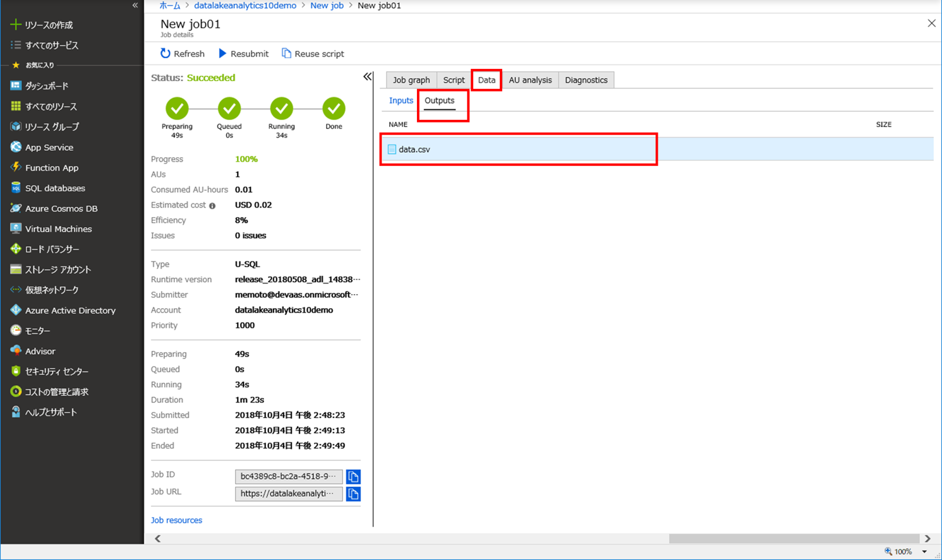Image resolution: width=942 pixels, height=560 pixels.
Task: Click the Azure Cosmos DB icon
Action: [16, 208]
